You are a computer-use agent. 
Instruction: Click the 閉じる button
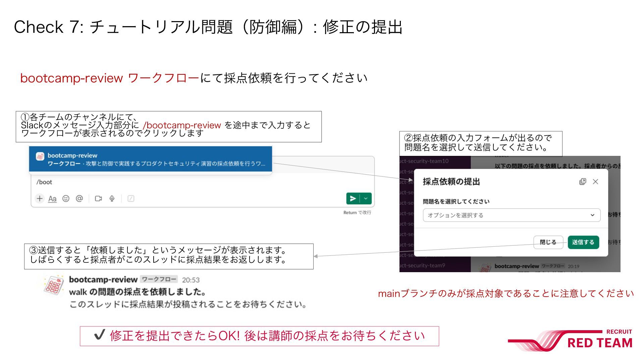point(548,242)
